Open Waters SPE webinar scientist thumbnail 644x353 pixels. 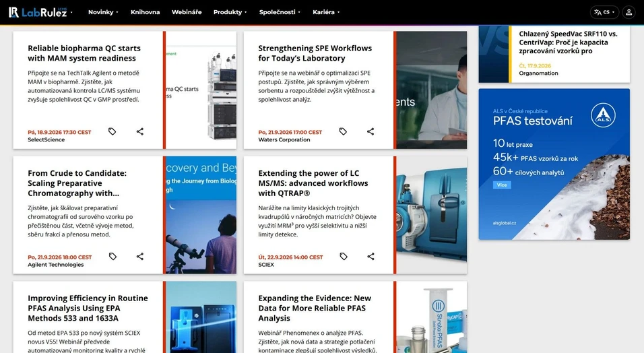pos(432,90)
